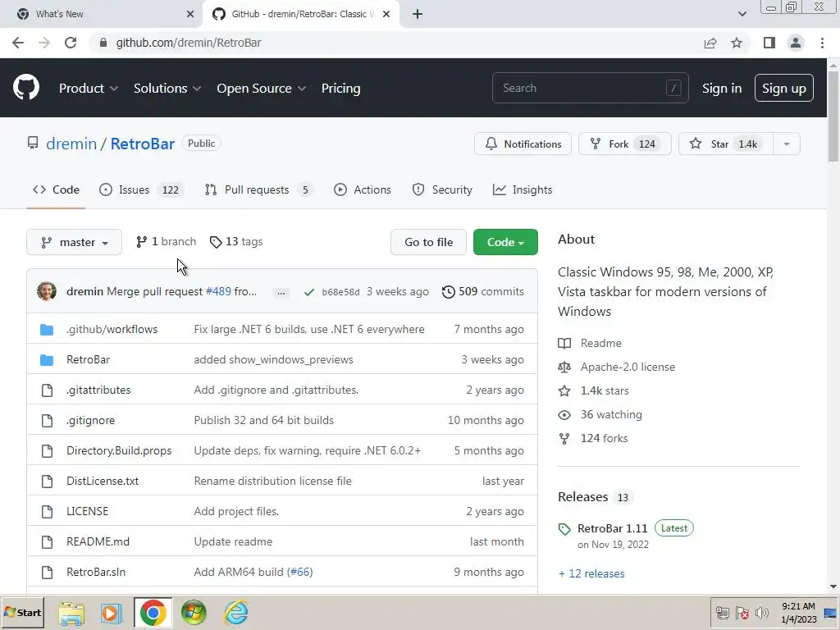This screenshot has width=840, height=630.
Task: Switch to the Issues tab
Action: (141, 189)
